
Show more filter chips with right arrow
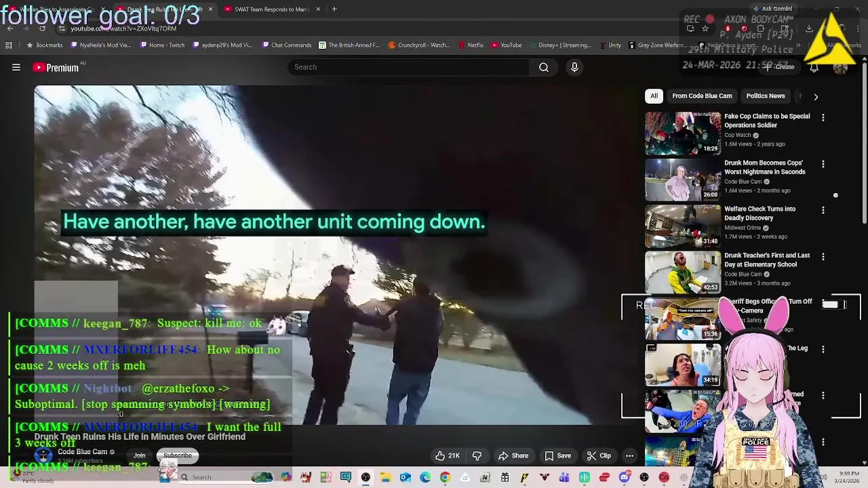(x=816, y=96)
